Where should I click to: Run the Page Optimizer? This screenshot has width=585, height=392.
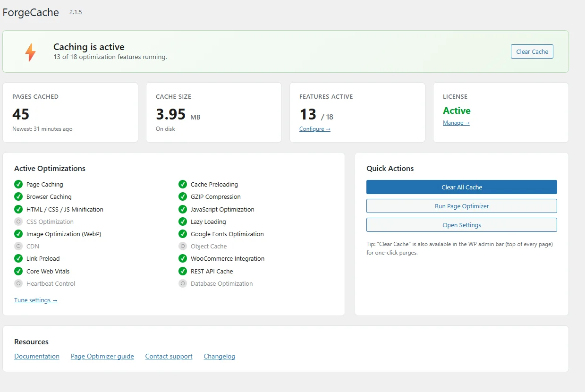coord(462,206)
